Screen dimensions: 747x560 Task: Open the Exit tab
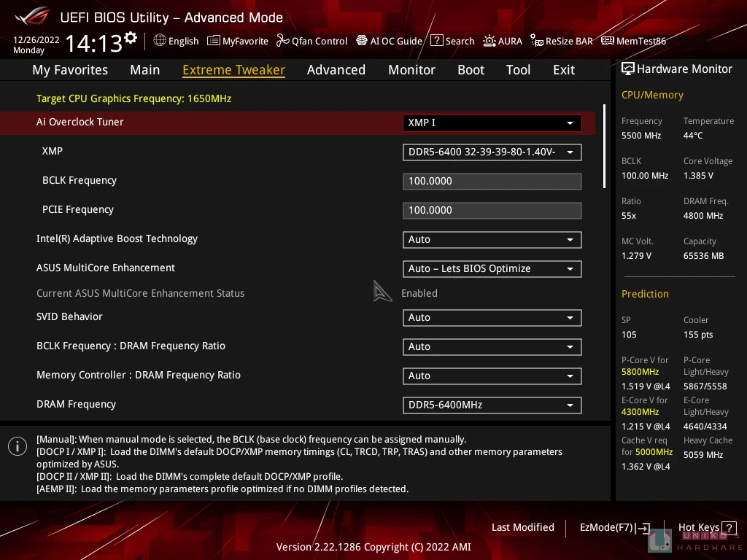[x=564, y=70]
